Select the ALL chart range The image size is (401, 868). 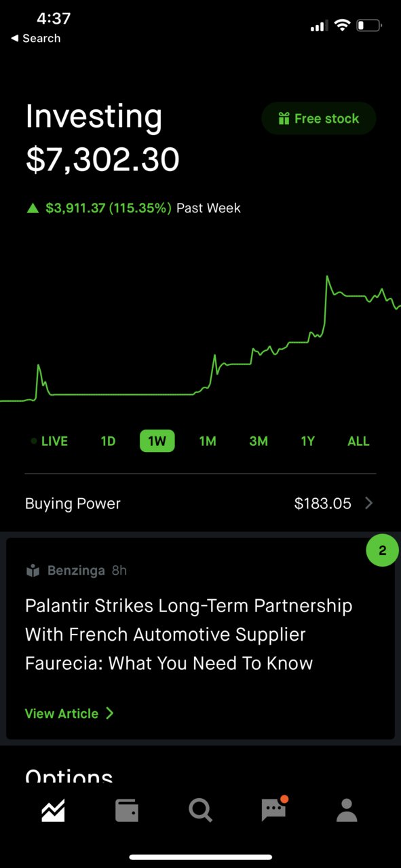click(358, 441)
